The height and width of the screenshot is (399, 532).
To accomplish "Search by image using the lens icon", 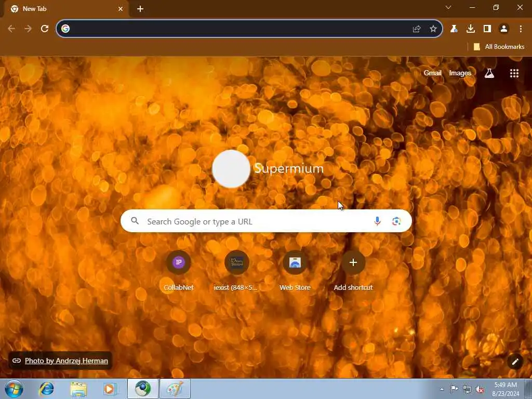I will tap(396, 221).
